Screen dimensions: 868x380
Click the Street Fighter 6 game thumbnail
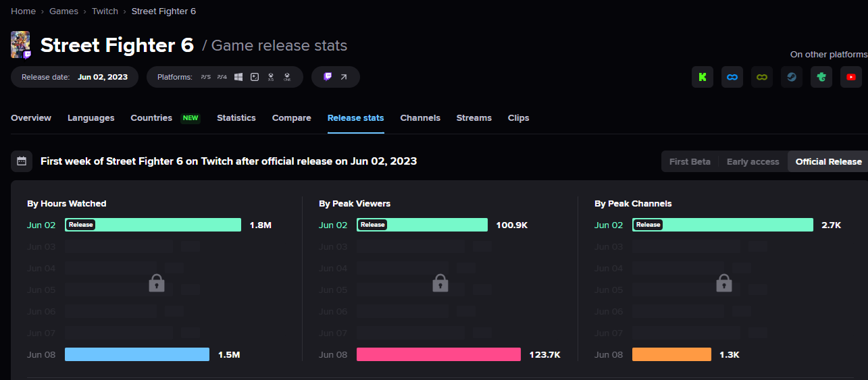[x=20, y=45]
